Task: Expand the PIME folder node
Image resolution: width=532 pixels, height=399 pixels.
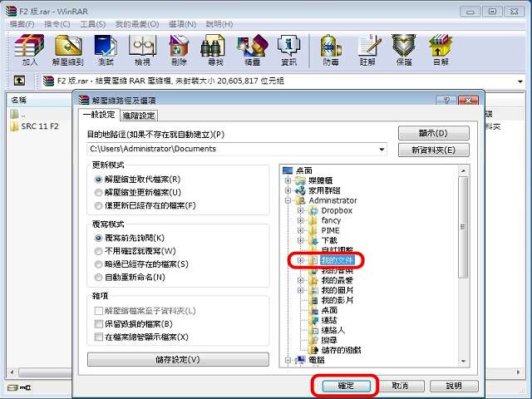Action: (x=300, y=230)
